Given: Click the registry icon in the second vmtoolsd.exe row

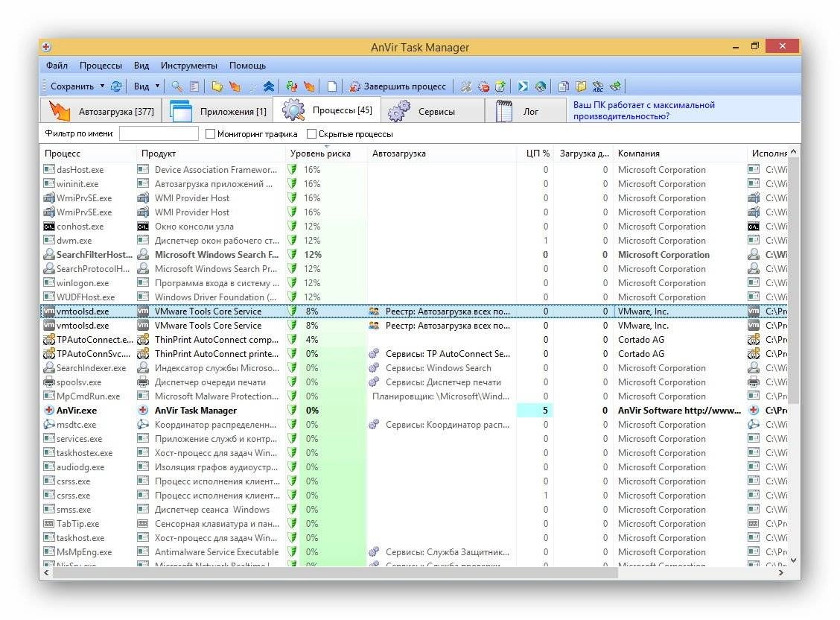Looking at the screenshot, I should tap(374, 325).
